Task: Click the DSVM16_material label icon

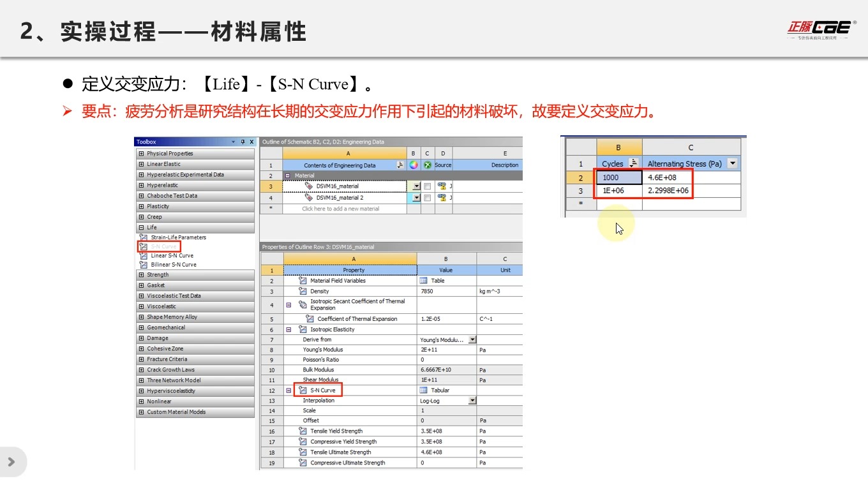Action: click(309, 186)
